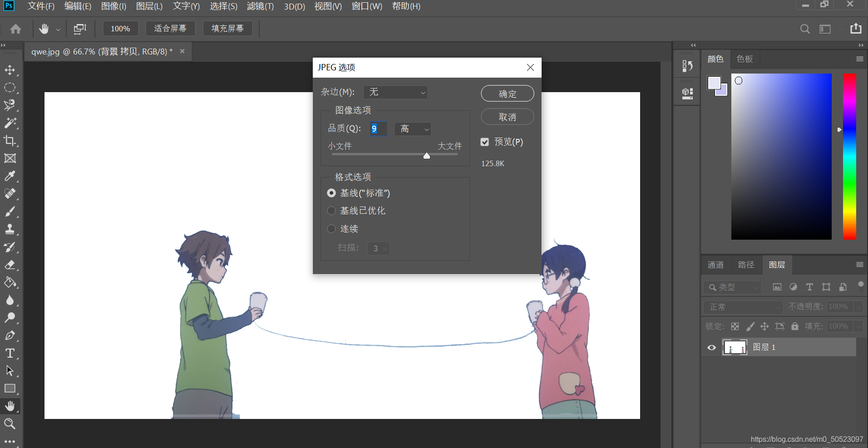Select the Clone Stamp tool
This screenshot has height=448, width=868.
(x=10, y=229)
